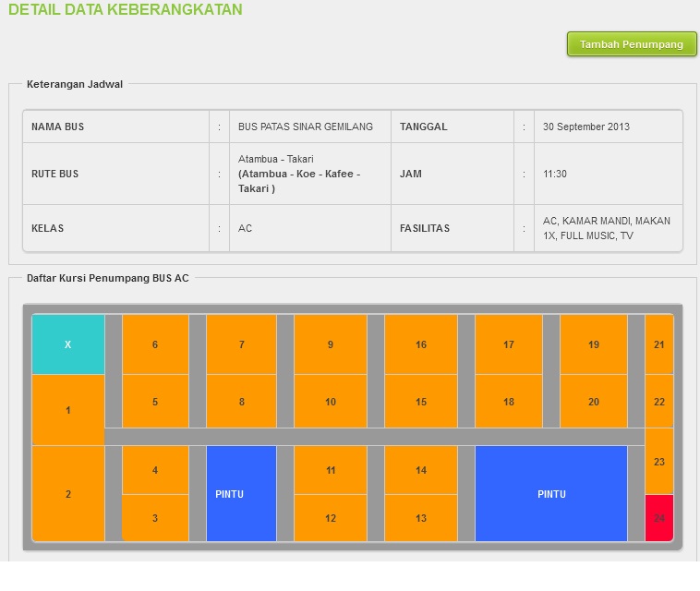This screenshot has height=591, width=700.
Task: Select seat number 6
Action: click(x=155, y=344)
